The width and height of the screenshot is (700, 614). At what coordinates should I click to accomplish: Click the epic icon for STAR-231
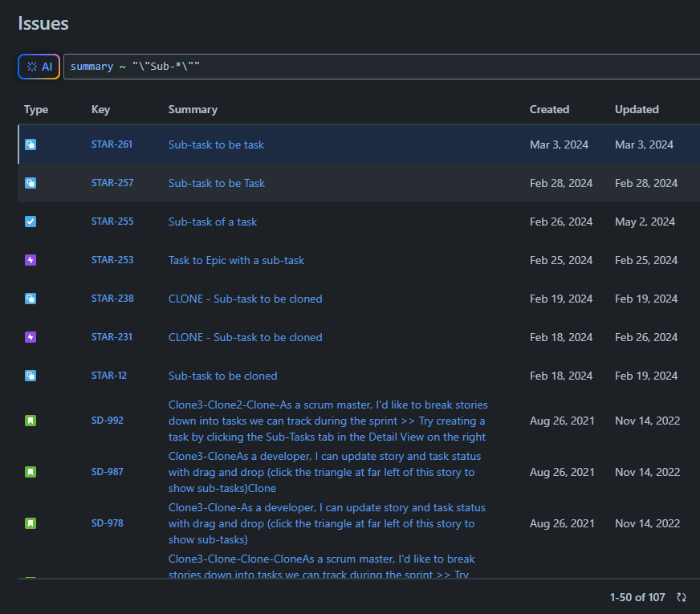[x=31, y=337]
